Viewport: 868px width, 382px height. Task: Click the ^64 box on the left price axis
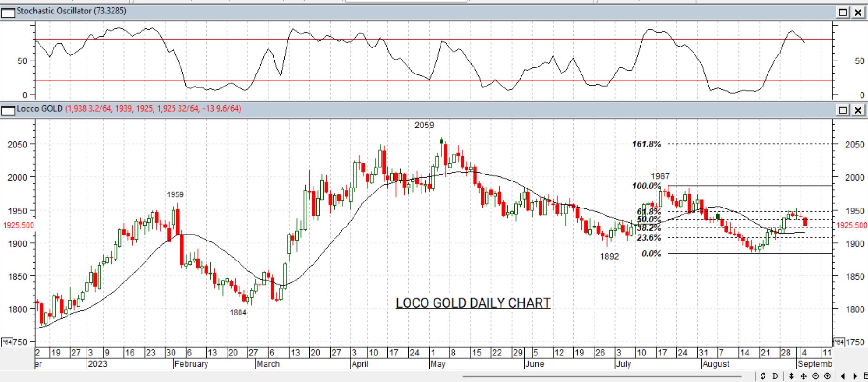(7, 342)
